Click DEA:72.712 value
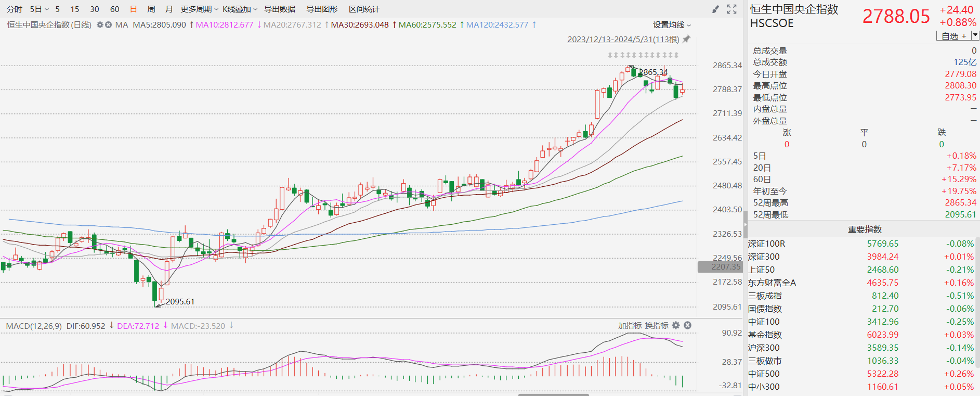980x396 pixels. click(138, 326)
